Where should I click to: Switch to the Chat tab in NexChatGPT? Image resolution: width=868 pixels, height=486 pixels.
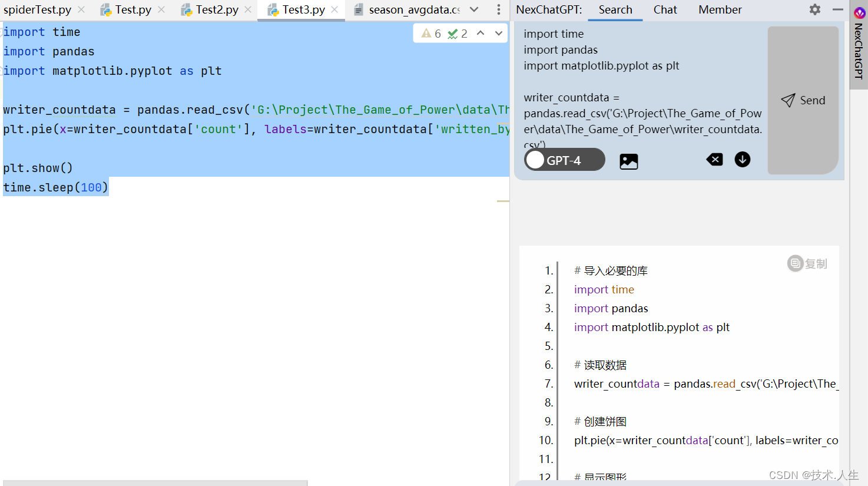tap(665, 9)
